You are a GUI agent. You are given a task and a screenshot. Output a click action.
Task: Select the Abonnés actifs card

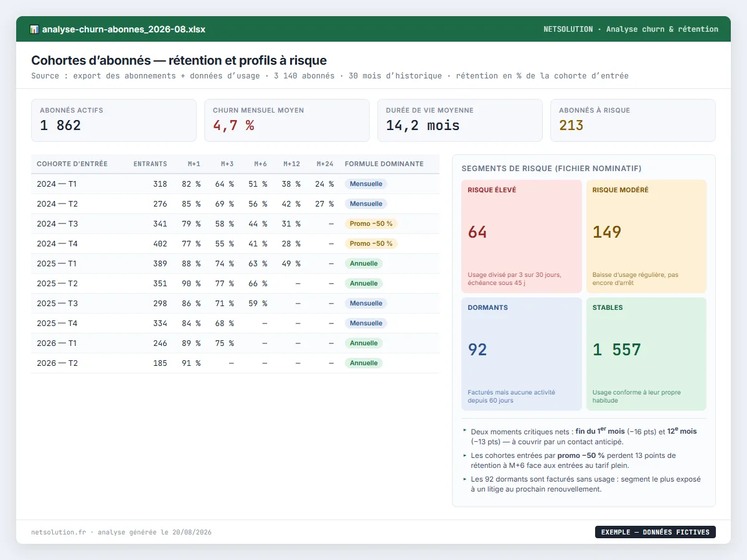[114, 121]
